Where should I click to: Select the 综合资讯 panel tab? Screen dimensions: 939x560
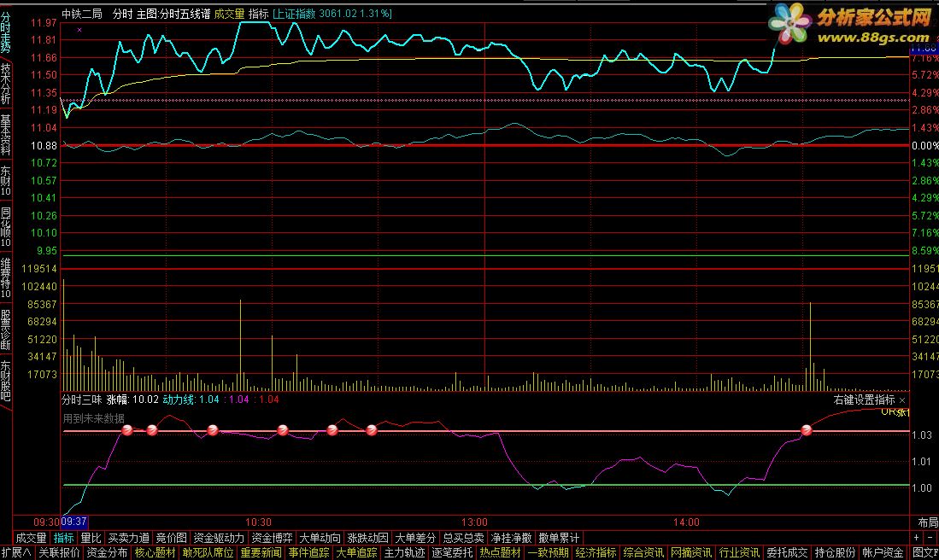[x=644, y=553]
